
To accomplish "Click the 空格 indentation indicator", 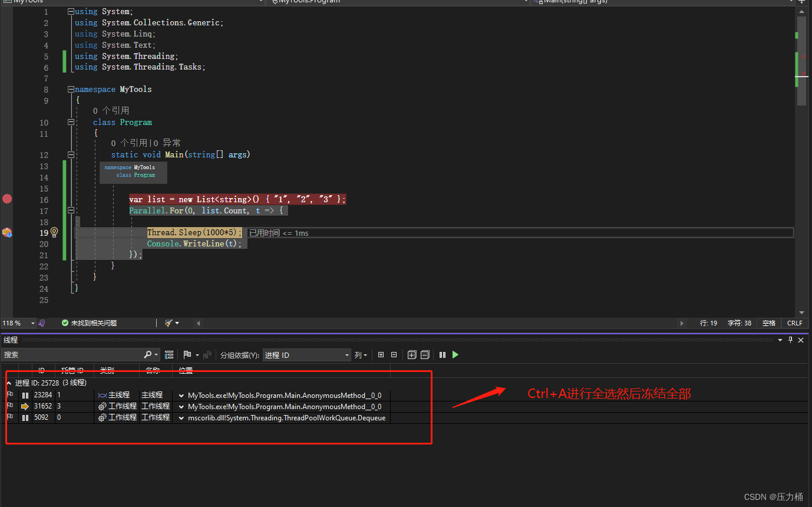I will click(x=769, y=323).
